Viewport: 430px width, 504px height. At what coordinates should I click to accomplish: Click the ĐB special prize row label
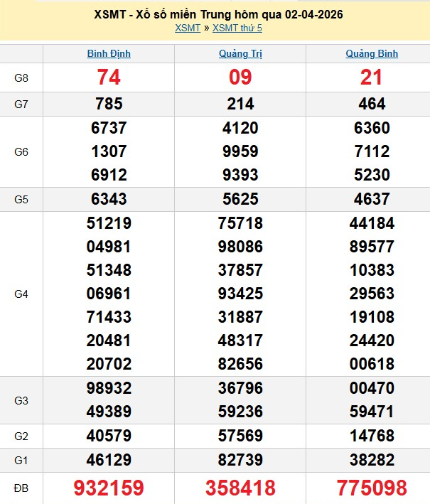point(21,488)
